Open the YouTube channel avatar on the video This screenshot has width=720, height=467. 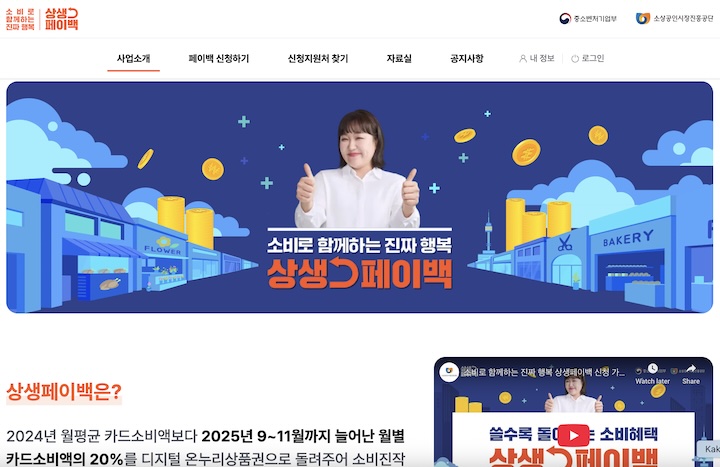[x=449, y=371]
